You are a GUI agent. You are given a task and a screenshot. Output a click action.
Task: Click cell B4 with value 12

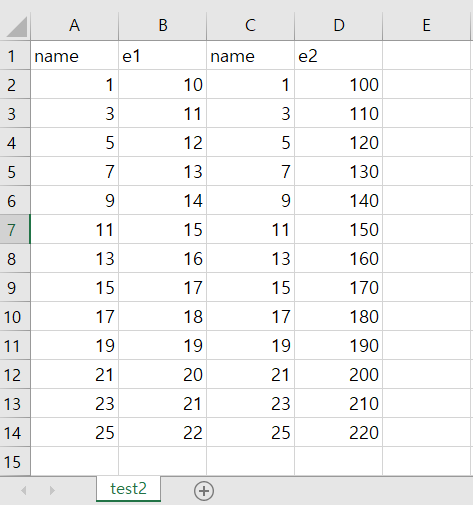point(162,142)
